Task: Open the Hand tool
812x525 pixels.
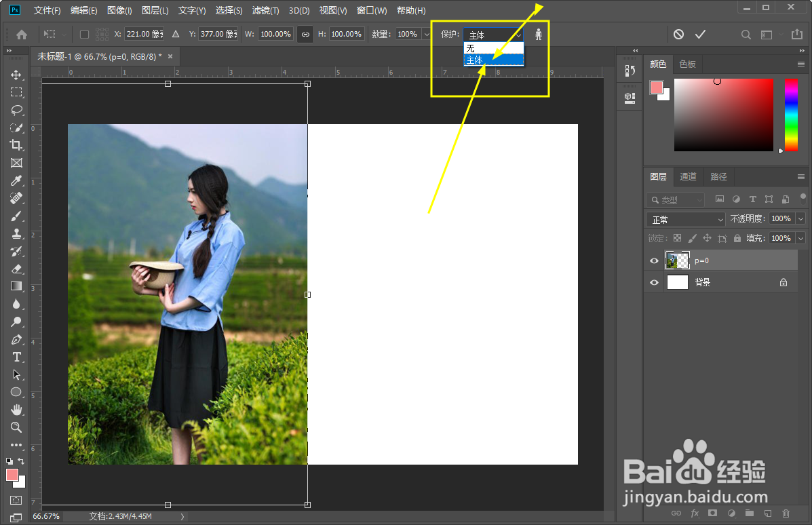Action: (16, 410)
